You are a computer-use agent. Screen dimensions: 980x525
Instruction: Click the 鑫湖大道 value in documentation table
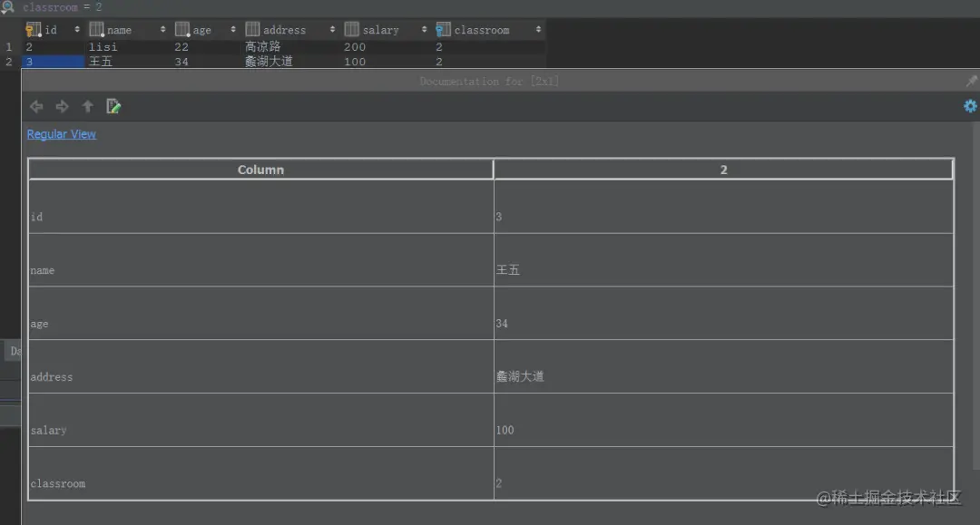520,376
